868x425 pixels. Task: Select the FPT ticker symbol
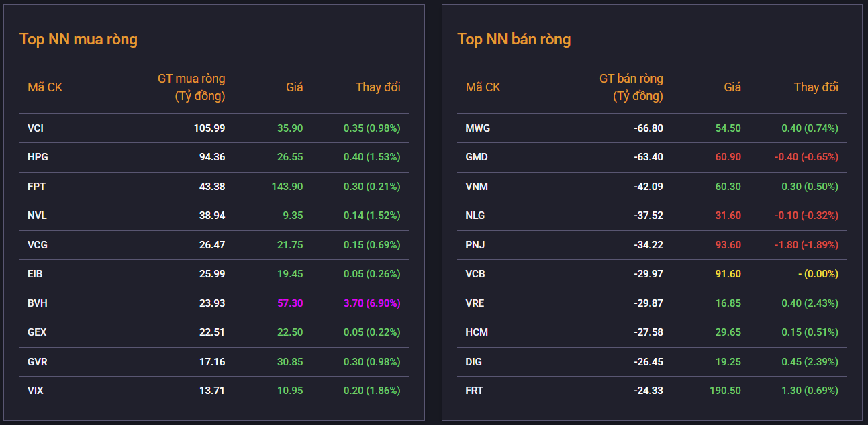click(36, 186)
